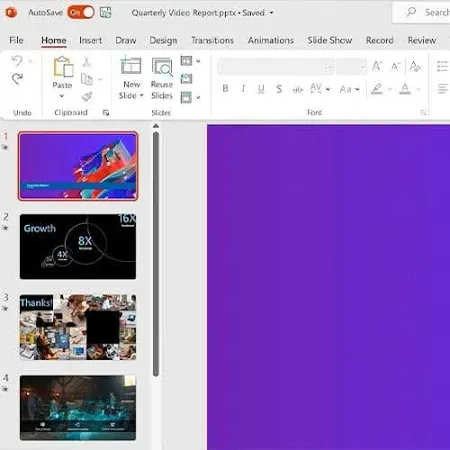The height and width of the screenshot is (450, 450).
Task: Click the Strikethrough S icon
Action: coord(279,89)
